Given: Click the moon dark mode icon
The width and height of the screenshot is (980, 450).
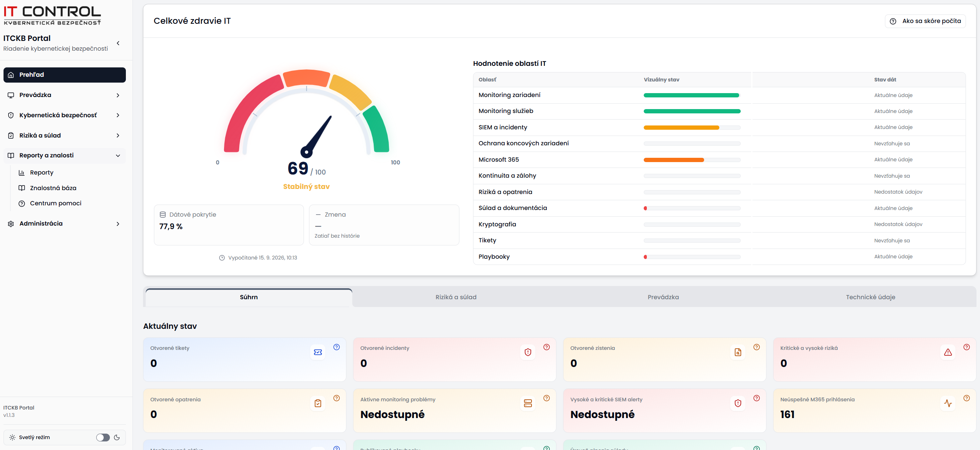Looking at the screenshot, I should click(117, 438).
